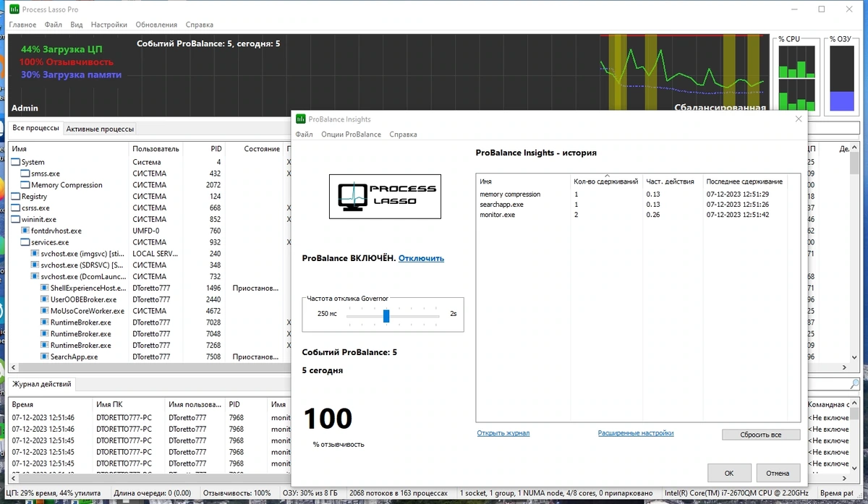Viewport: 868px width, 504px height.
Task: Select the Memory Compression process icon
Action: 25,185
